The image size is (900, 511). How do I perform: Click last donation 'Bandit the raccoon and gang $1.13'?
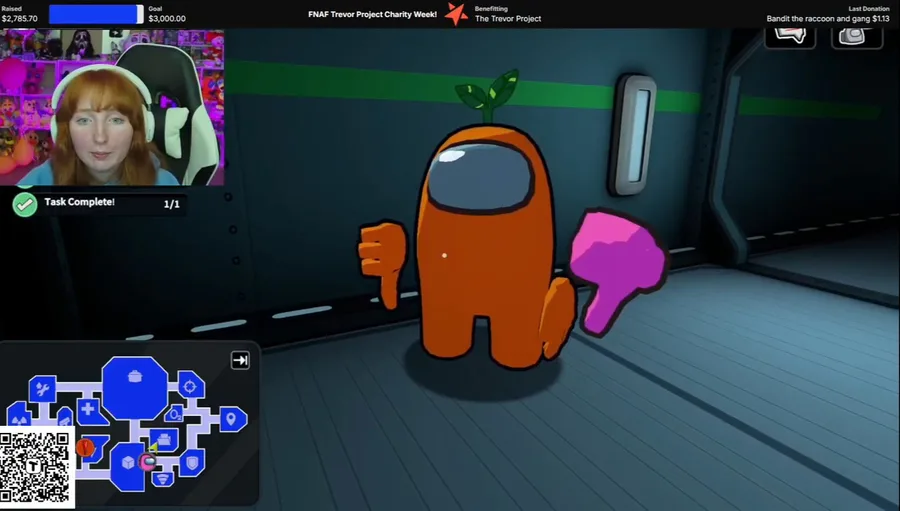828,18
